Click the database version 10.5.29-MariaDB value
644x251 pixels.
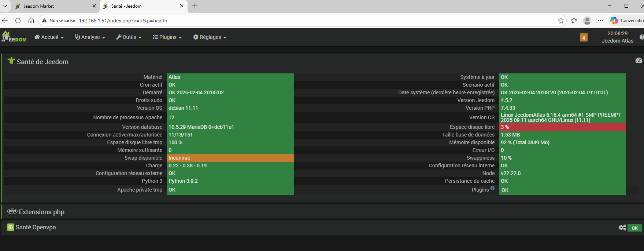click(x=230, y=127)
